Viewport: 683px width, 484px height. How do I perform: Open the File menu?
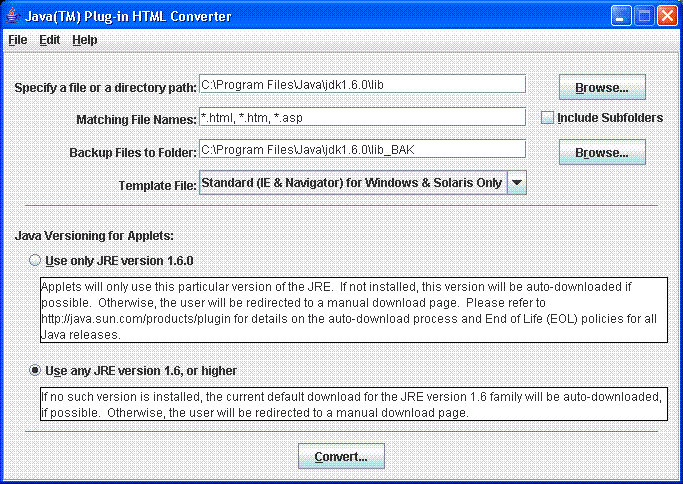pyautogui.click(x=18, y=40)
